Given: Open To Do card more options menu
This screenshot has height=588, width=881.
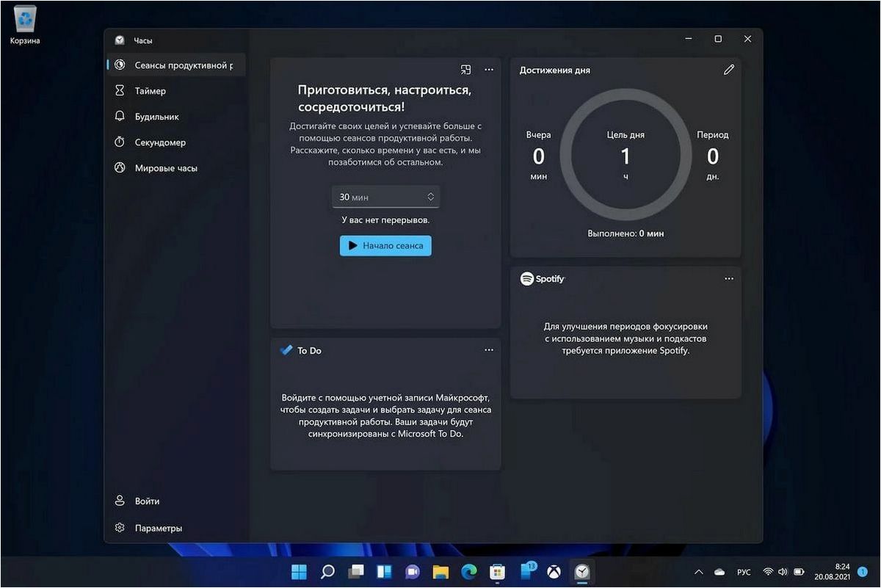Looking at the screenshot, I should (489, 350).
